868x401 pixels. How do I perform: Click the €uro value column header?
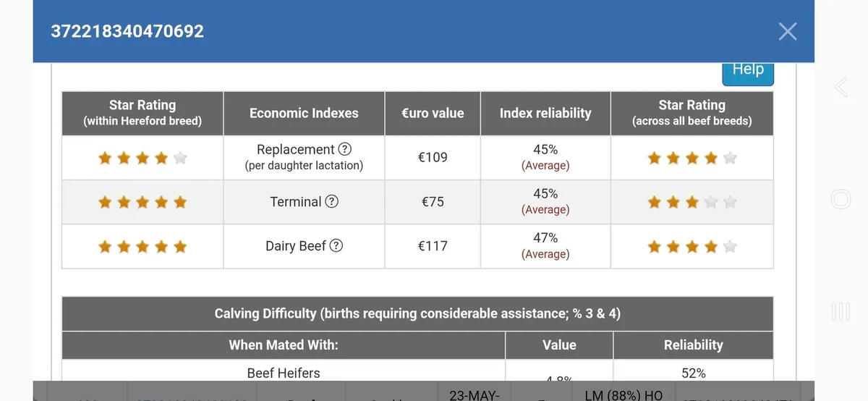coord(433,113)
